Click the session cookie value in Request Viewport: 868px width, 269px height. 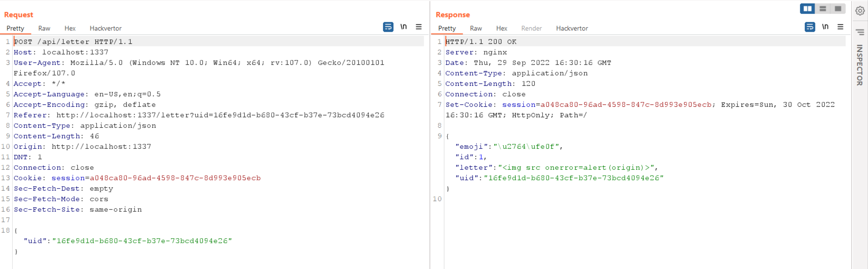[175, 178]
